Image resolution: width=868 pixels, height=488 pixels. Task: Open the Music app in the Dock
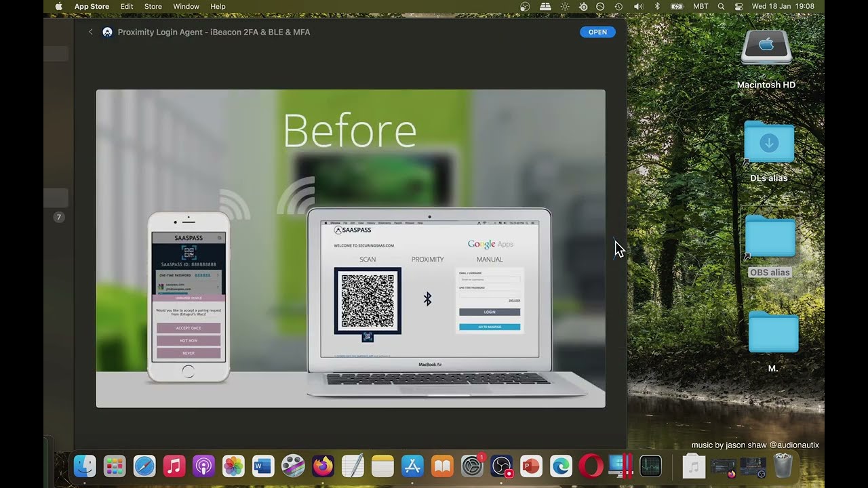click(174, 466)
